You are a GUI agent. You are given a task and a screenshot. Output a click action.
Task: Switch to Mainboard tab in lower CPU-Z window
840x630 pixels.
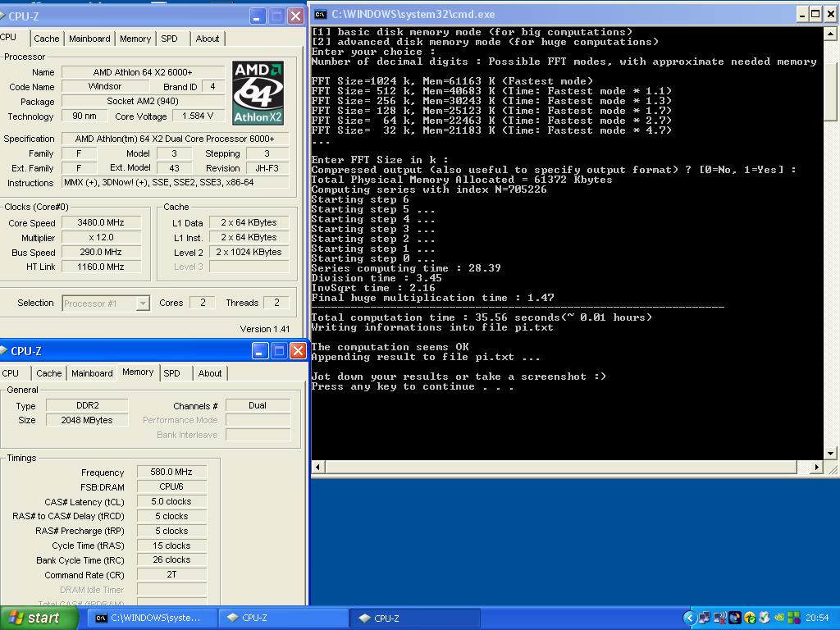pos(92,373)
